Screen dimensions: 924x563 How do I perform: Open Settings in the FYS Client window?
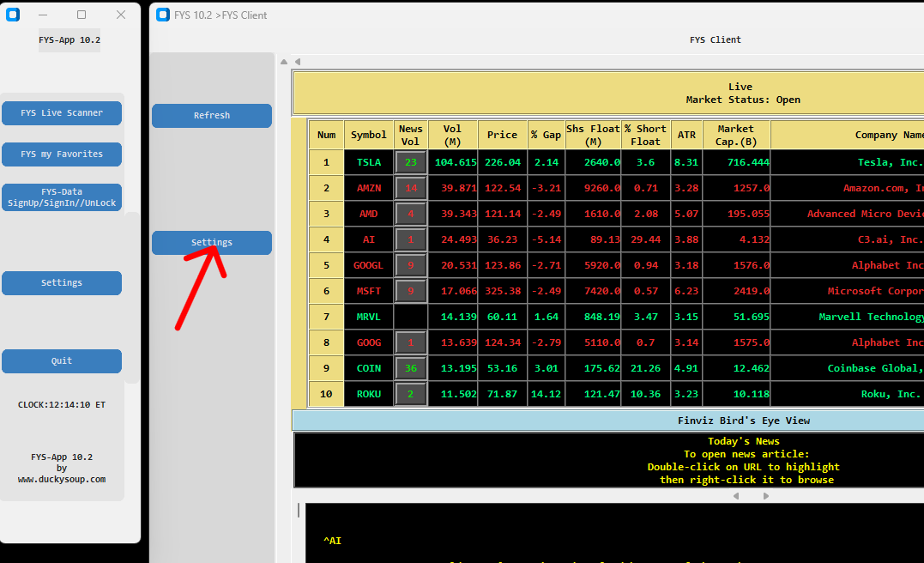[x=212, y=243]
